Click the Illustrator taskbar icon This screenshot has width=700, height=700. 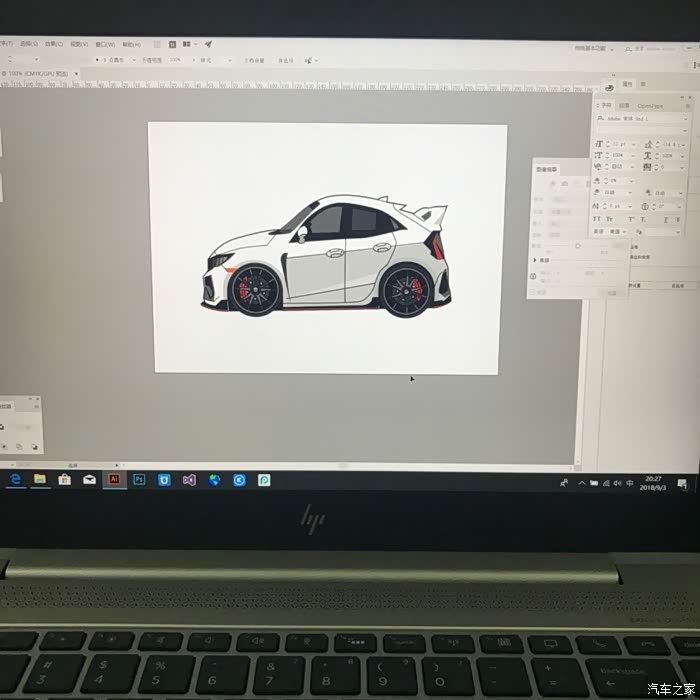pyautogui.click(x=114, y=479)
